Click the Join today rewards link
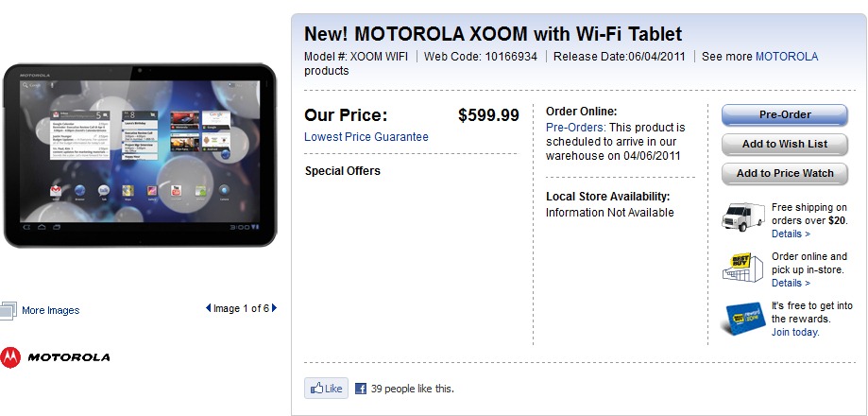Screen dimensions: 868x416 click(x=794, y=332)
